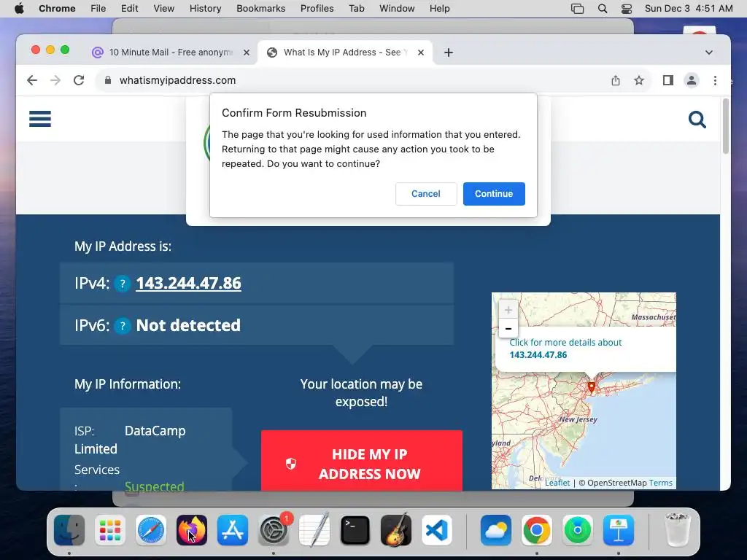Click the IPv4 help question mark
The height and width of the screenshot is (560, 747).
point(123,284)
